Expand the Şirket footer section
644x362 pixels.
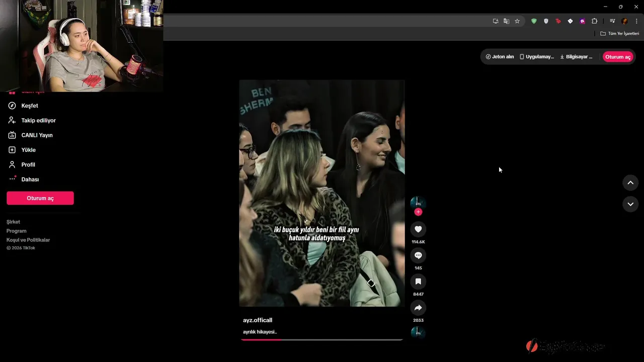[14, 222]
